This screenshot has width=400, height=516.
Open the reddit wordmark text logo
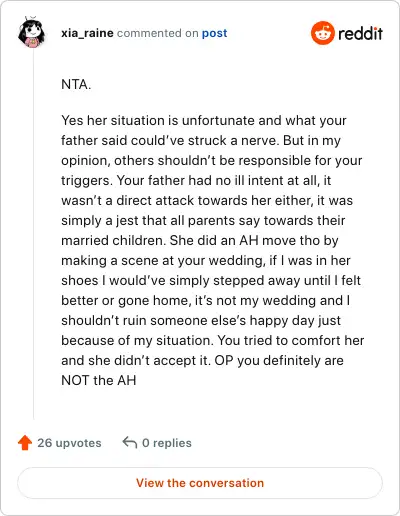[360, 33]
